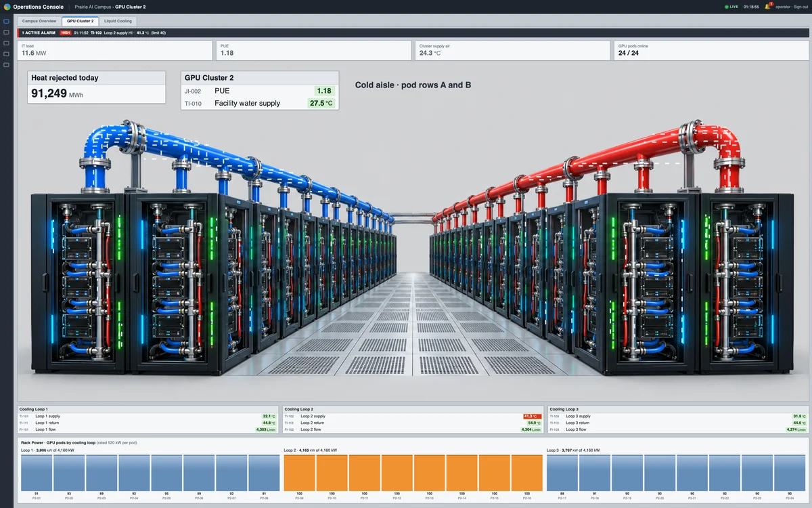812x508 pixels.
Task: Click the IT load 11.6 MW card
Action: (x=114, y=50)
